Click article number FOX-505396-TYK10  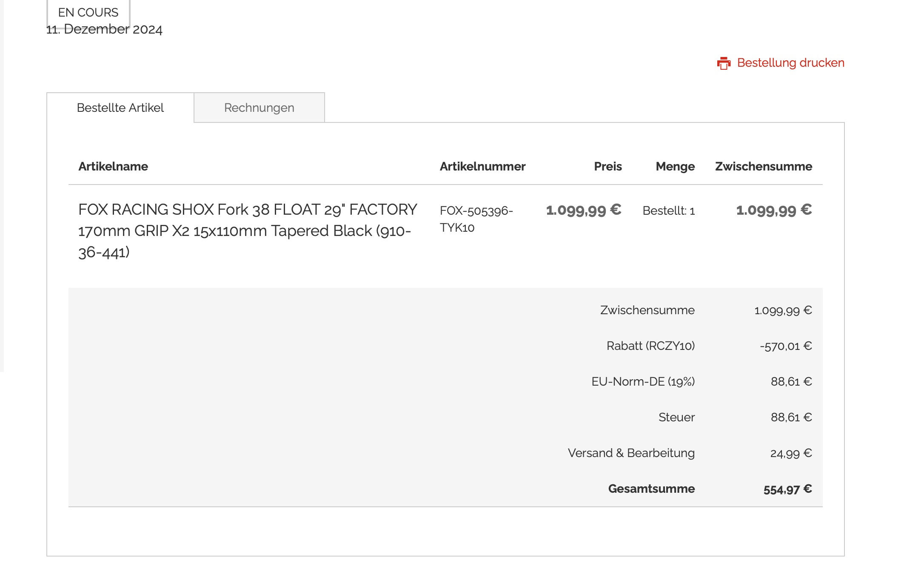tap(476, 219)
